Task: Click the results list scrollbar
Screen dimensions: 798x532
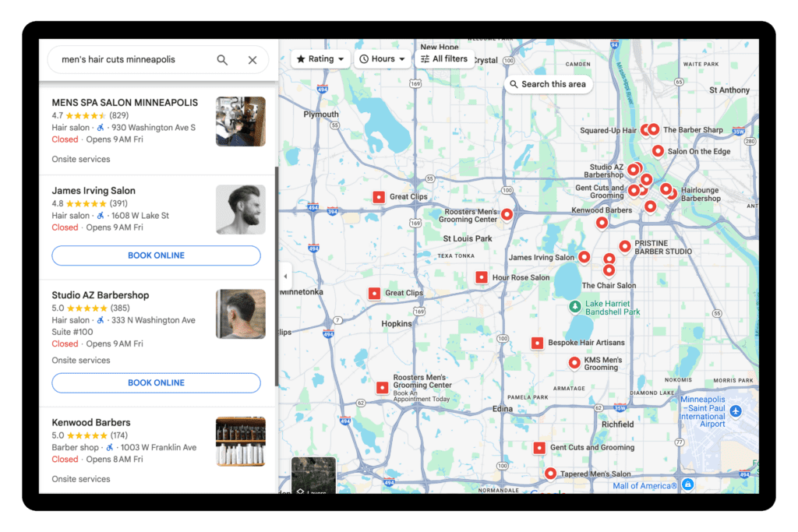Action: pyautogui.click(x=277, y=277)
